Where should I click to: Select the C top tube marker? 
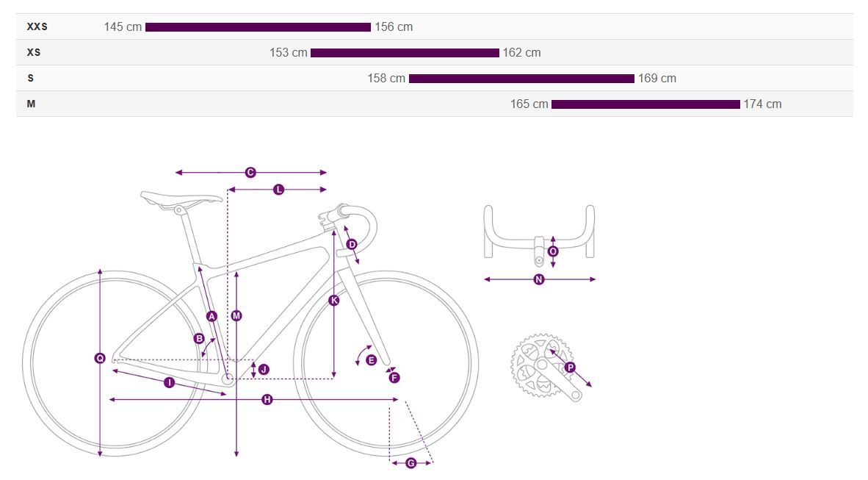pyautogui.click(x=250, y=173)
